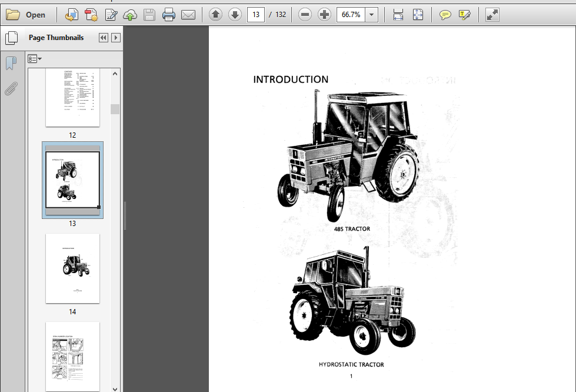Click the fit width scrolling icon
The width and height of the screenshot is (576, 392).
398,15
